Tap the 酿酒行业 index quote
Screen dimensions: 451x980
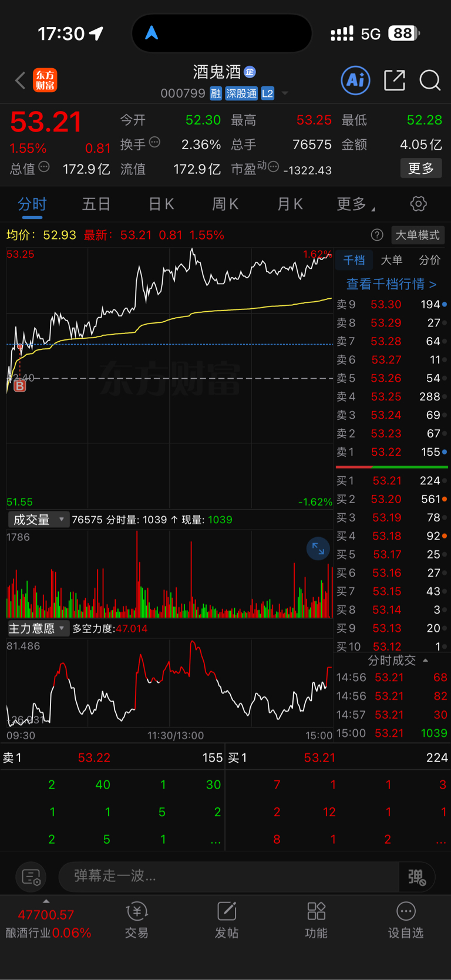[x=48, y=924]
